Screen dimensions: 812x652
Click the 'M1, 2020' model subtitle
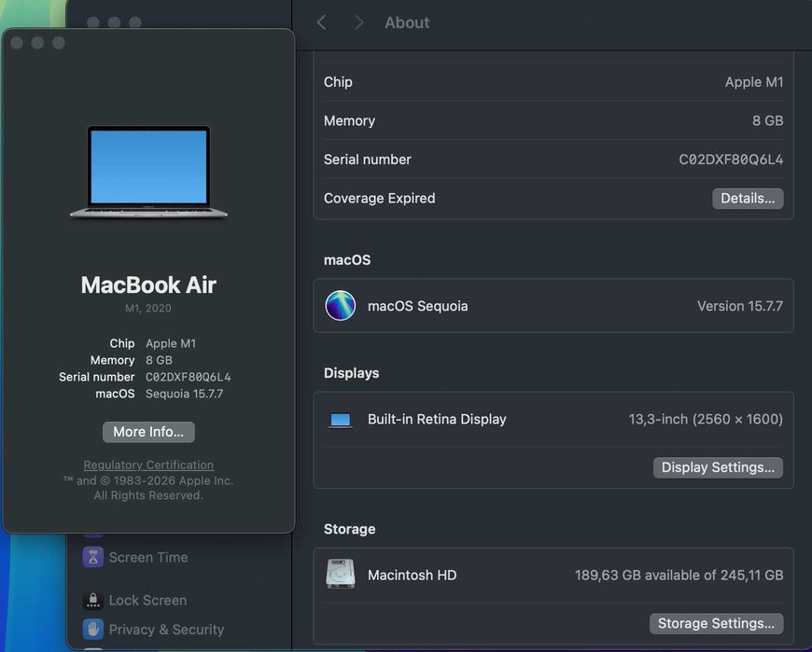(148, 308)
